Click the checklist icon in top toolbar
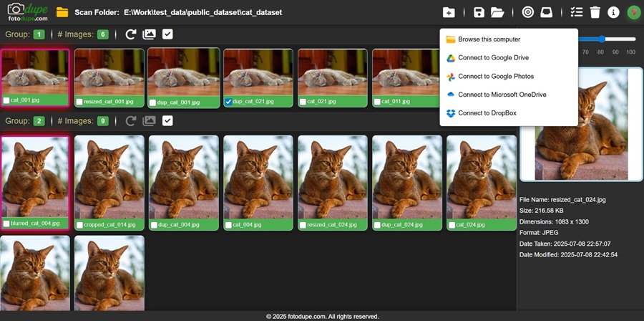 577,12
